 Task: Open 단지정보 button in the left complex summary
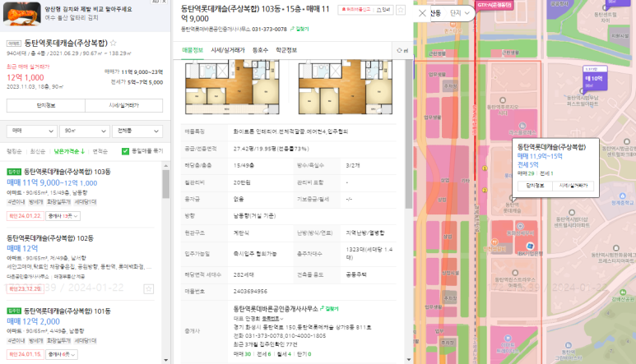point(46,105)
